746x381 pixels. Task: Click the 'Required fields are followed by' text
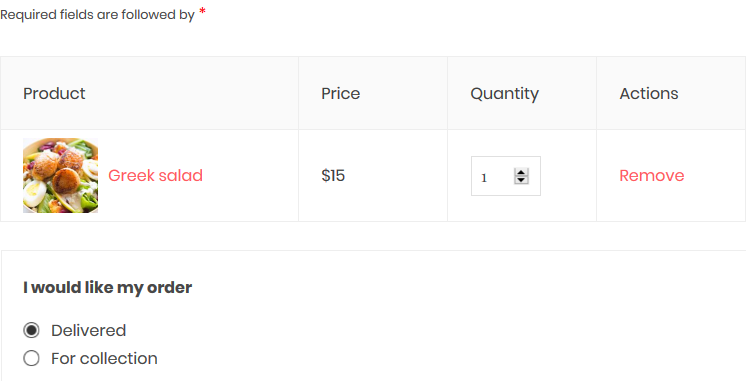(98, 15)
